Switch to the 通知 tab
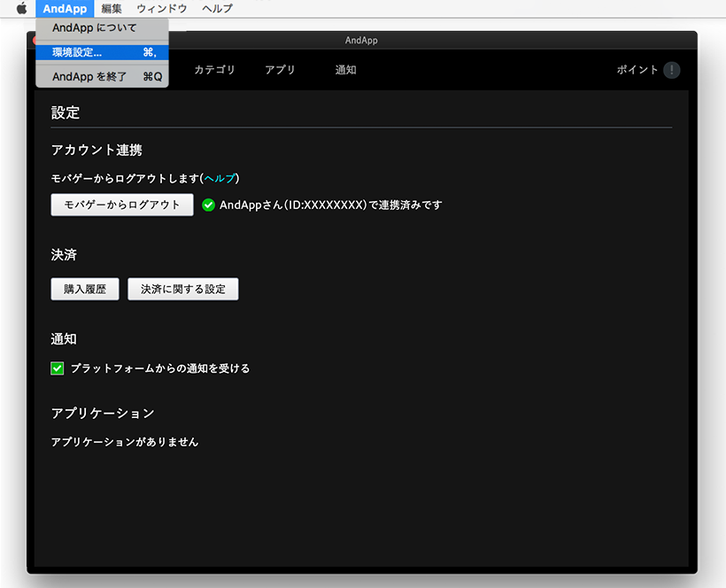This screenshot has height=588, width=726. point(345,70)
